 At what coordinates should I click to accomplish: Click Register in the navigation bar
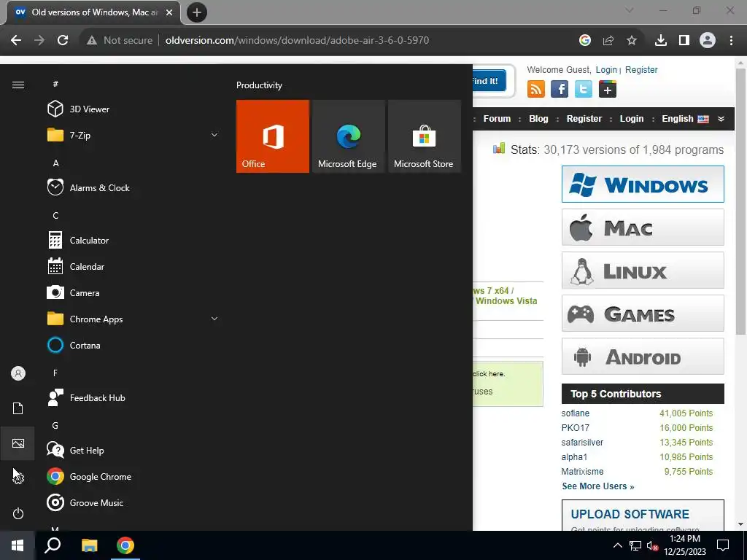coord(584,119)
